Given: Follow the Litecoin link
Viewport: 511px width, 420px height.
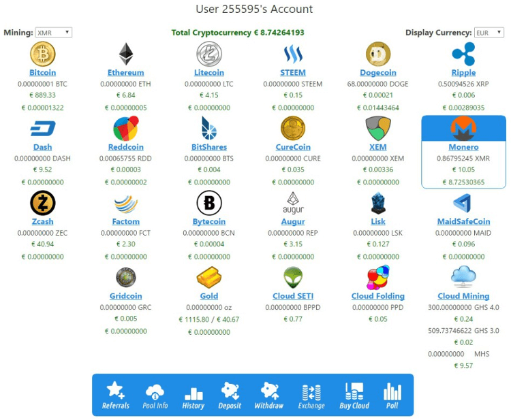Looking at the screenshot, I should pyautogui.click(x=209, y=73).
